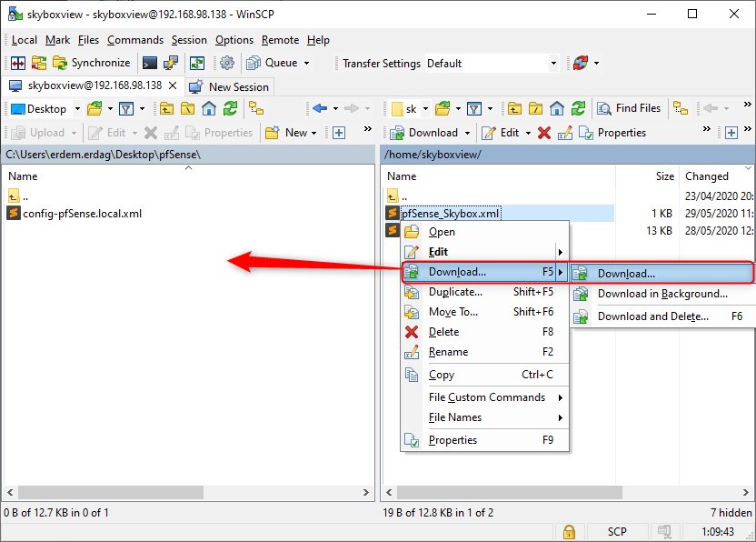Select Download in Background... submenu item

[663, 294]
